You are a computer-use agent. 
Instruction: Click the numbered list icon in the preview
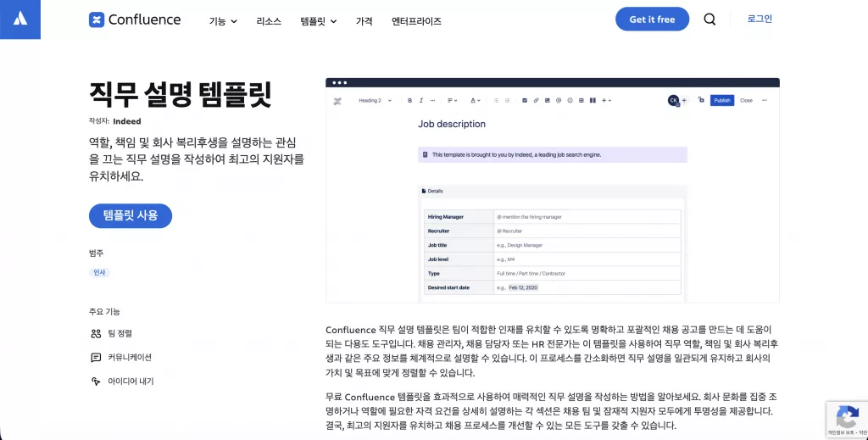[507, 100]
